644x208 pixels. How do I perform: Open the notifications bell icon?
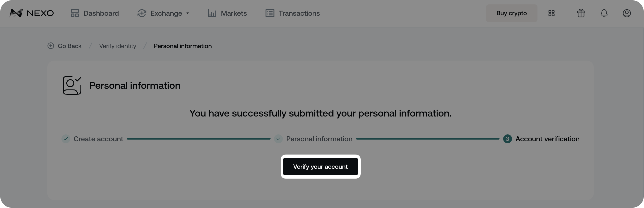604,13
